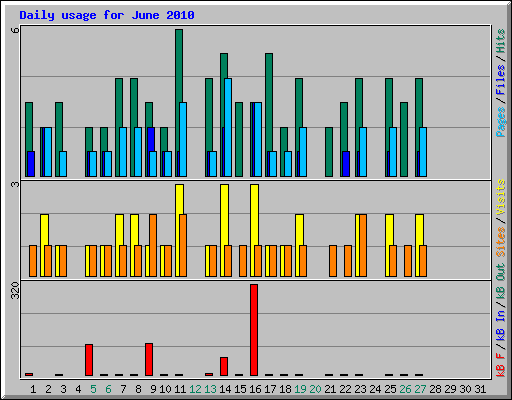The width and height of the screenshot is (512, 400).
Task: Select the green weekend day label "13"
Action: pos(210,389)
